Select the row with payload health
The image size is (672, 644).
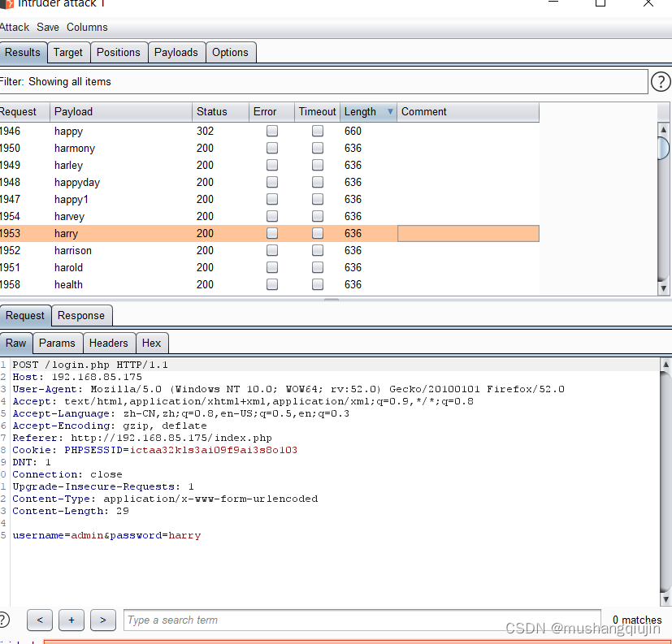click(x=270, y=284)
